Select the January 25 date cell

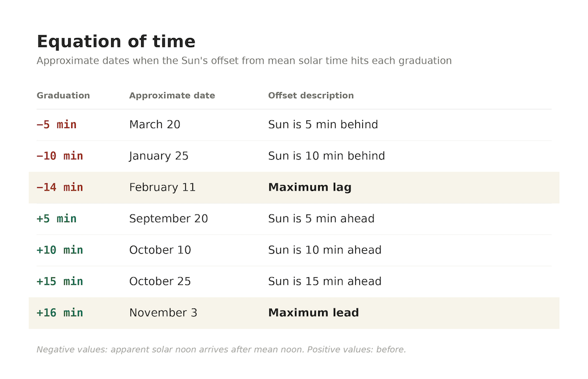tap(159, 156)
